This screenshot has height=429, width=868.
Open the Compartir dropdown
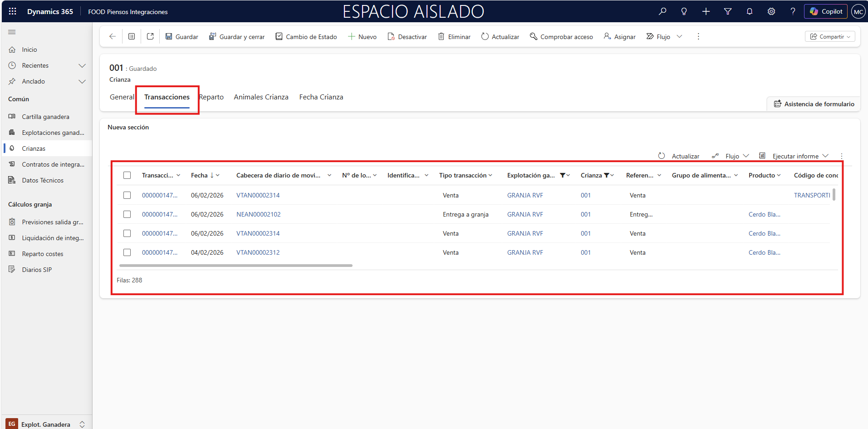(x=830, y=36)
